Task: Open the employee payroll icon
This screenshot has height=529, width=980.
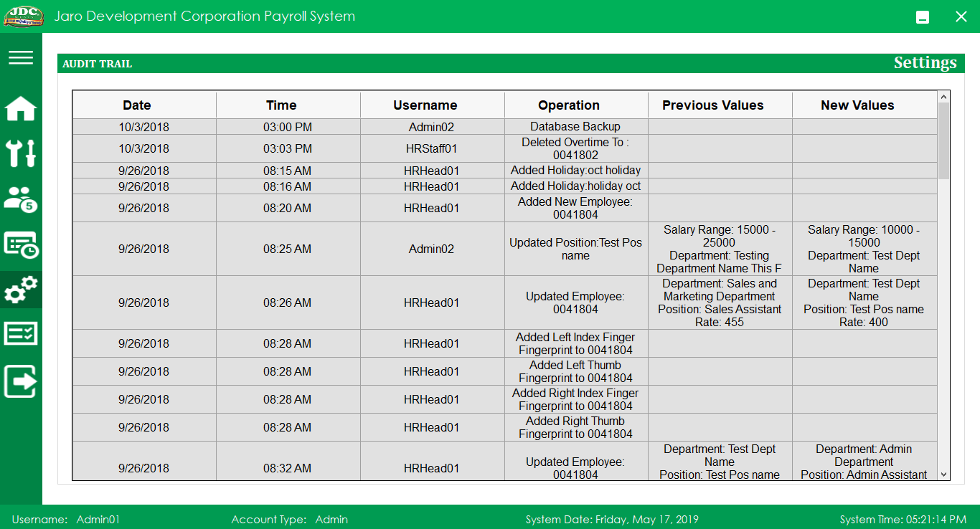Action: point(21,199)
